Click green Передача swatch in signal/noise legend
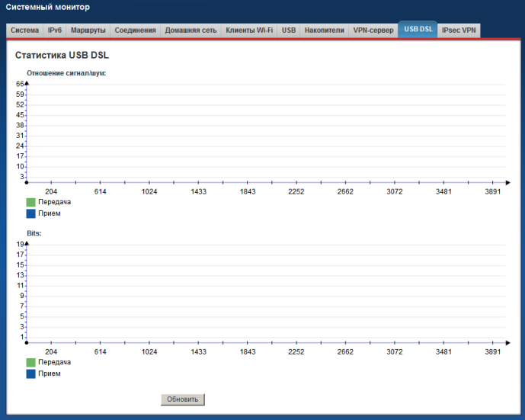The image size is (525, 420). [x=30, y=203]
